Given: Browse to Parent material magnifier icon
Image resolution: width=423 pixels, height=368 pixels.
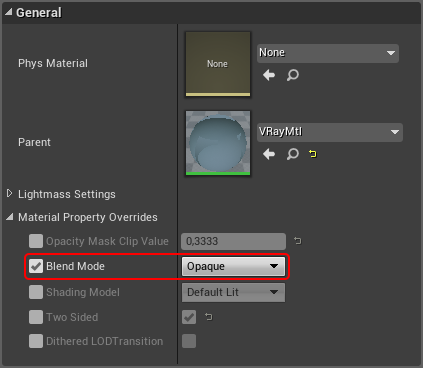Looking at the screenshot, I should coord(293,154).
